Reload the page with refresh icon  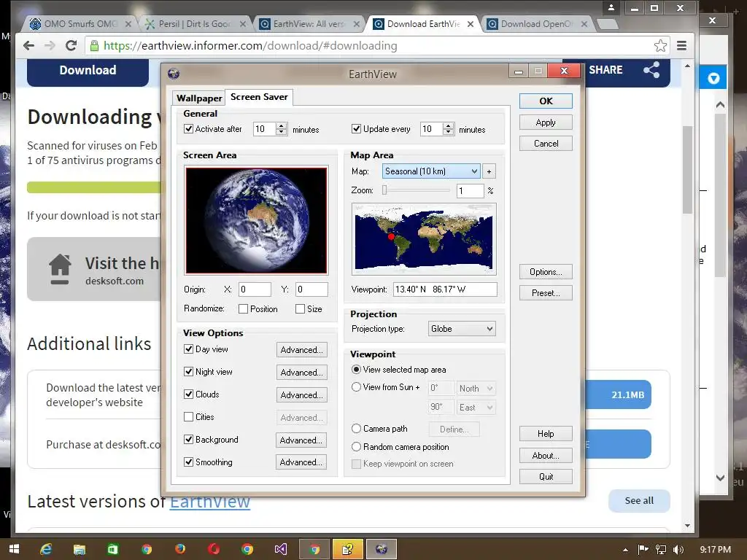pos(71,46)
